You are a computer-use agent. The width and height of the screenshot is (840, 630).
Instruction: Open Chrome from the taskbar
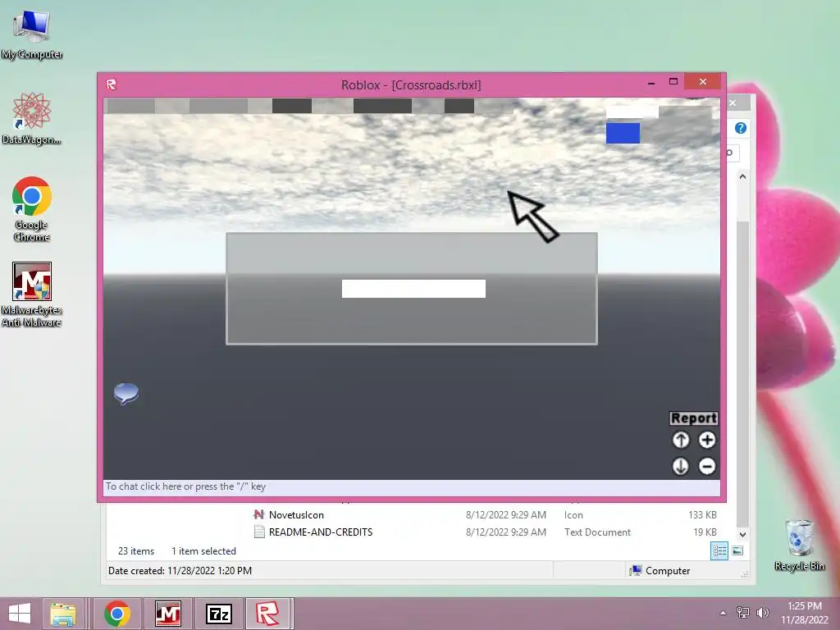click(x=117, y=614)
